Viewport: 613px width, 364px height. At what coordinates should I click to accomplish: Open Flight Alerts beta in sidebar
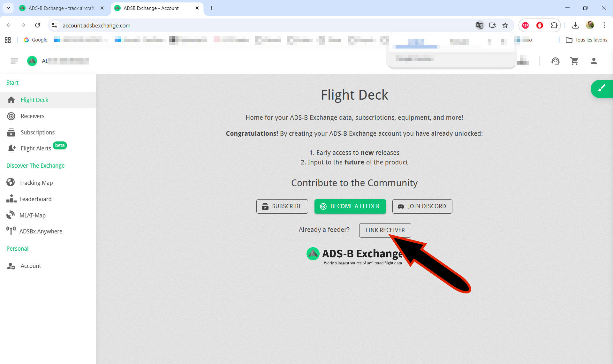(48, 148)
